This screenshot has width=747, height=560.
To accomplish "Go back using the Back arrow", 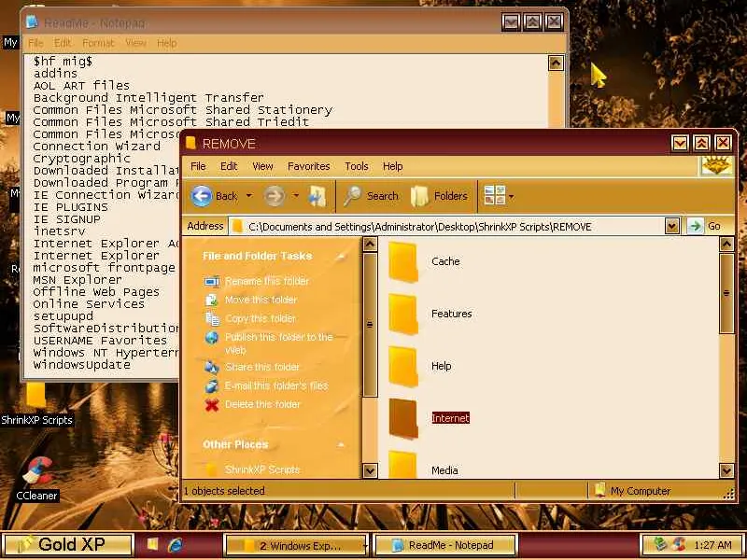I will (x=202, y=196).
